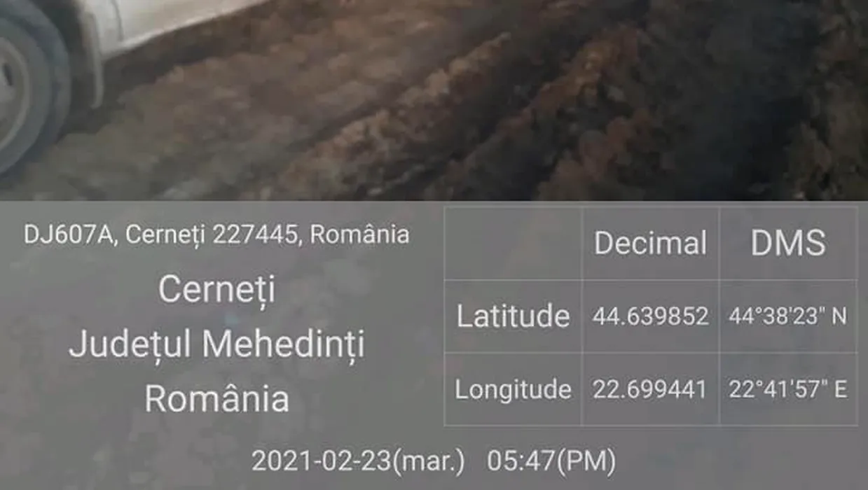Click the DMS latitude 44°38'23" N

tap(788, 317)
